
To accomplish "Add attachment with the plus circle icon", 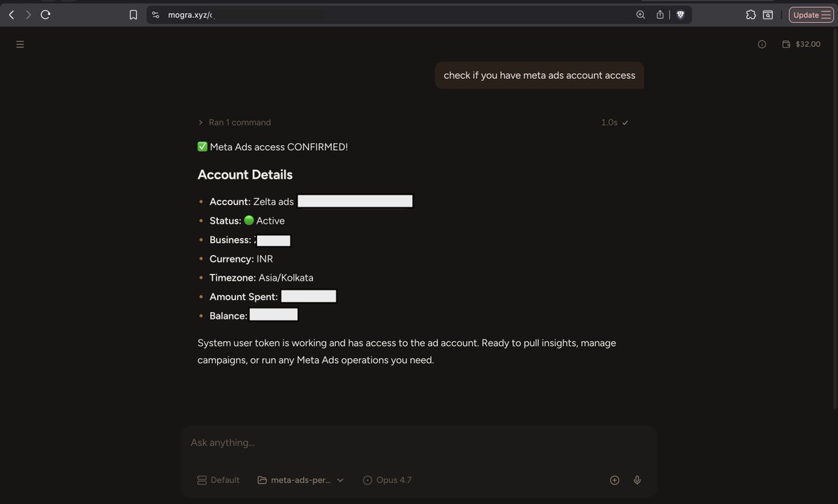I will 615,480.
